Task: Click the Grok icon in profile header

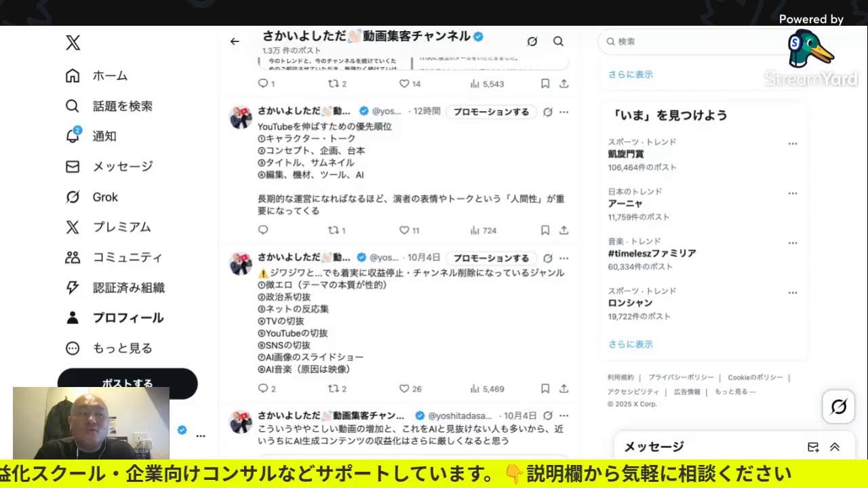Action: point(532,41)
